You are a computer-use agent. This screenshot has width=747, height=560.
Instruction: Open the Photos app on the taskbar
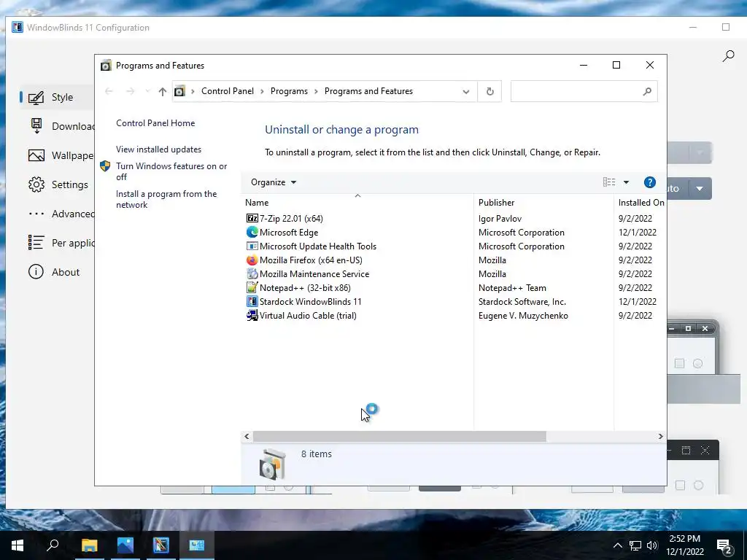(x=125, y=545)
